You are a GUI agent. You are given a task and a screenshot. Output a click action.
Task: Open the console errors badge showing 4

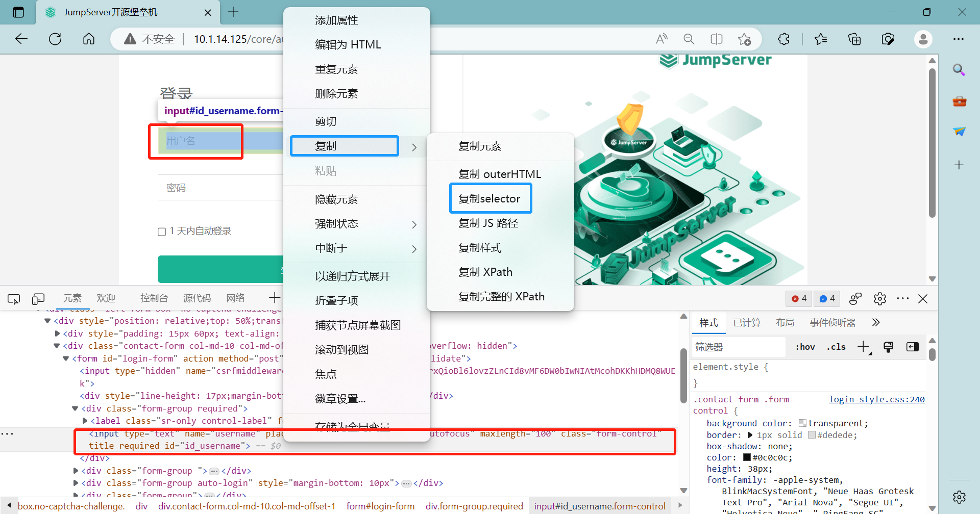coord(798,298)
